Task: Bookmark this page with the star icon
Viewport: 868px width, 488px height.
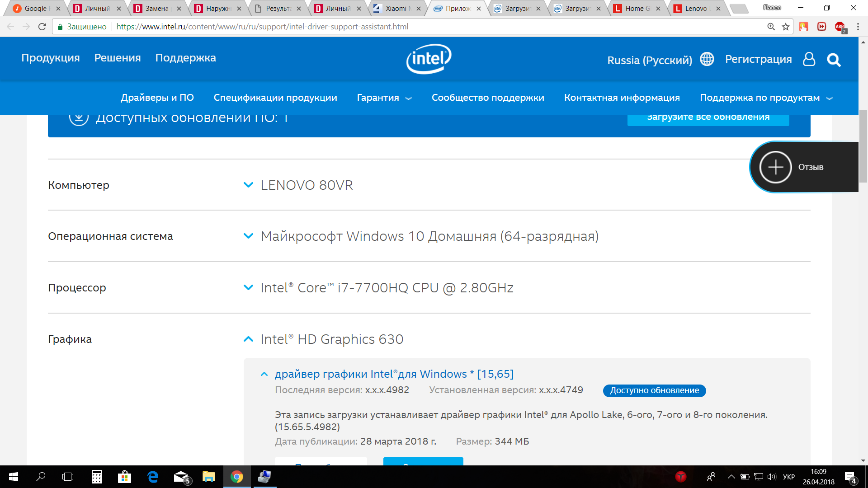Action: (x=786, y=27)
